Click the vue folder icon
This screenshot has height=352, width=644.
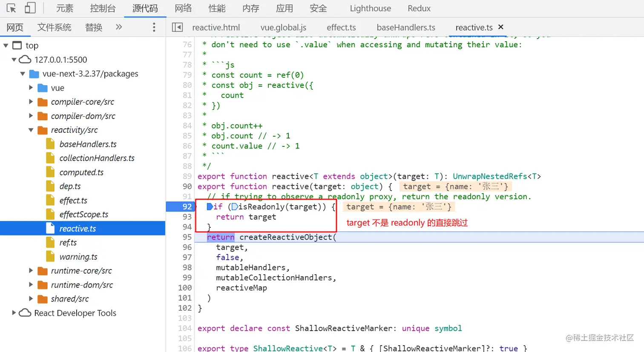pos(43,88)
